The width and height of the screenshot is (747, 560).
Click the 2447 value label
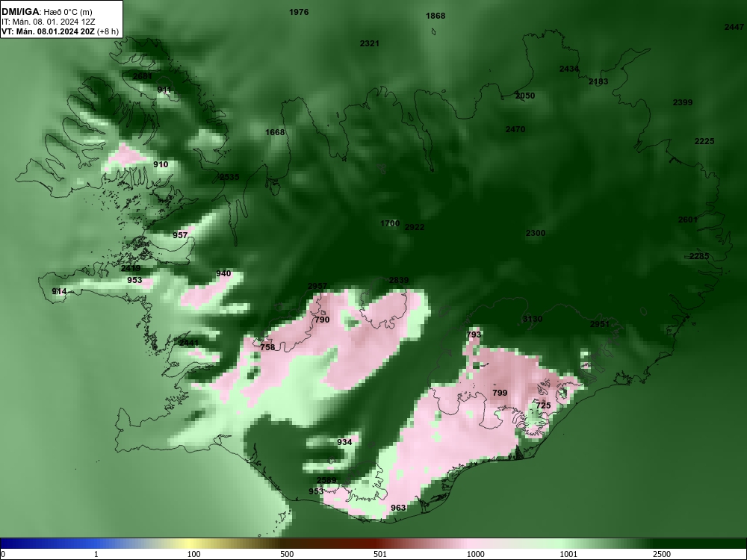(x=734, y=27)
